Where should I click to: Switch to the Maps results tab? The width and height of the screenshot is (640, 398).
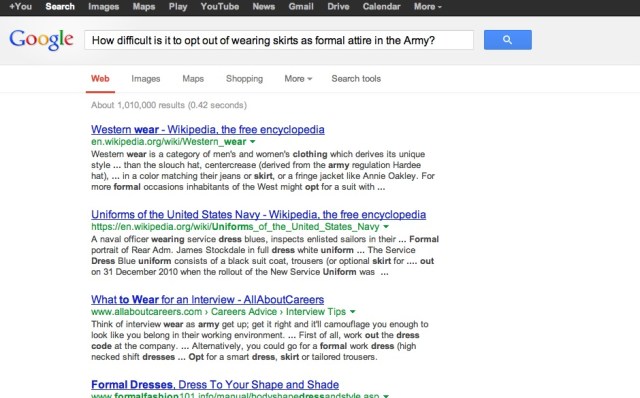[x=193, y=78]
